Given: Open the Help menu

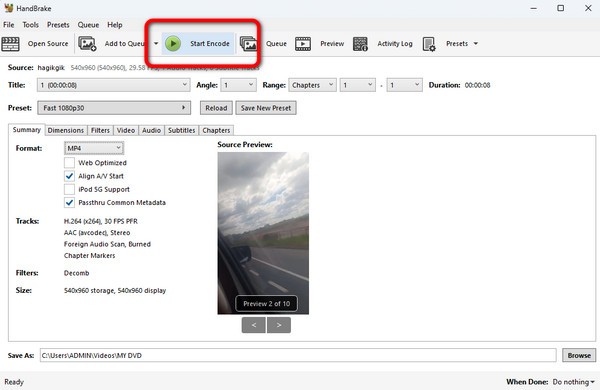Looking at the screenshot, I should point(115,25).
